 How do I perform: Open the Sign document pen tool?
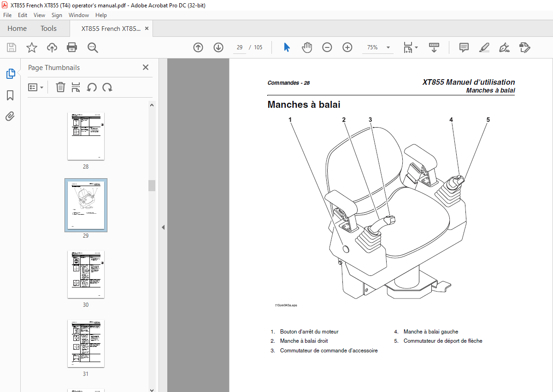coord(505,47)
